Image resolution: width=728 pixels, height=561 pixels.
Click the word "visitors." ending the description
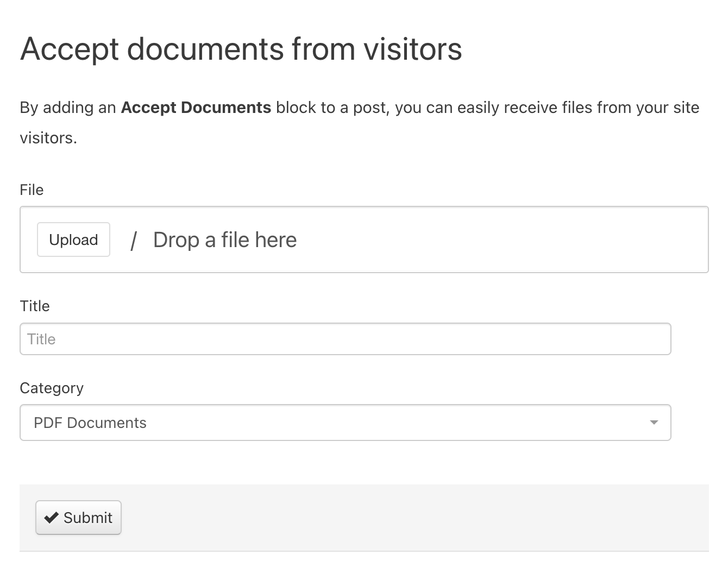[48, 138]
